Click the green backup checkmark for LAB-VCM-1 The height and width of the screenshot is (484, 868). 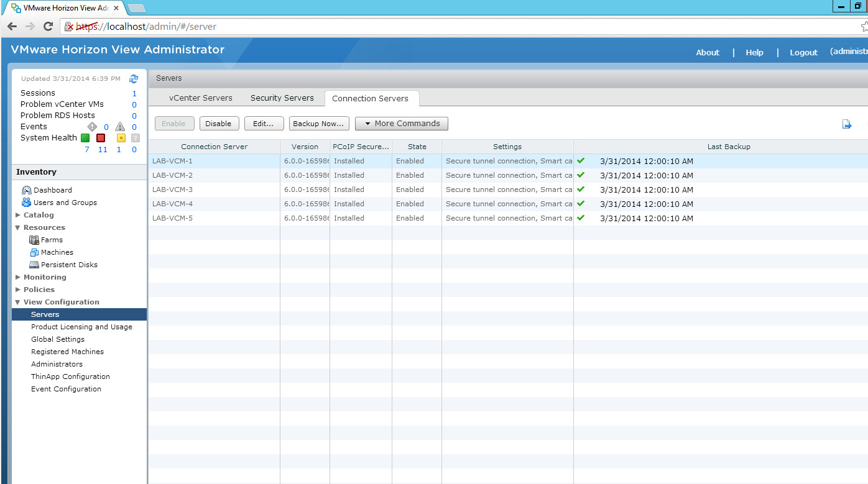click(x=581, y=160)
